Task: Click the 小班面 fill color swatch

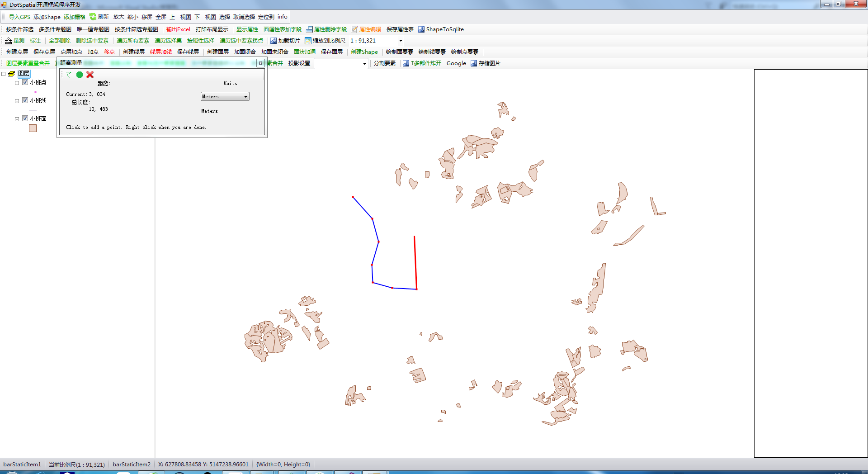Action: pyautogui.click(x=33, y=128)
